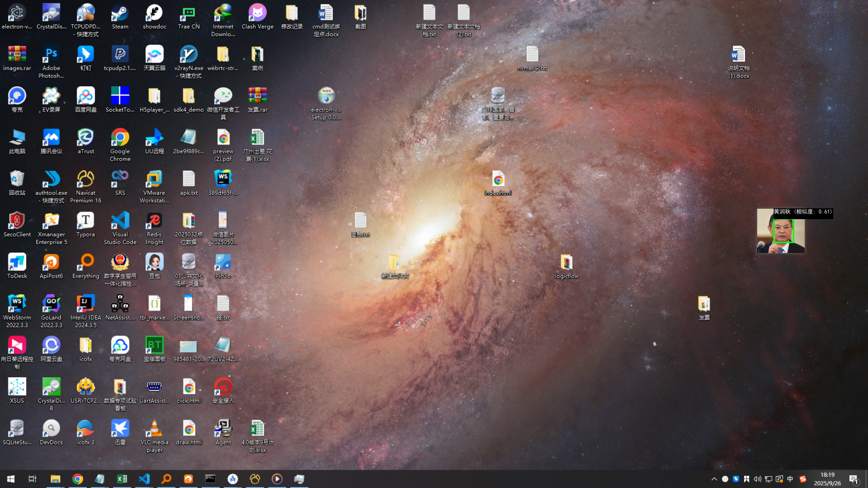Viewport: 868px width, 488px height.
Task: Switch to File Explorer in the taskbar
Action: pos(55,479)
